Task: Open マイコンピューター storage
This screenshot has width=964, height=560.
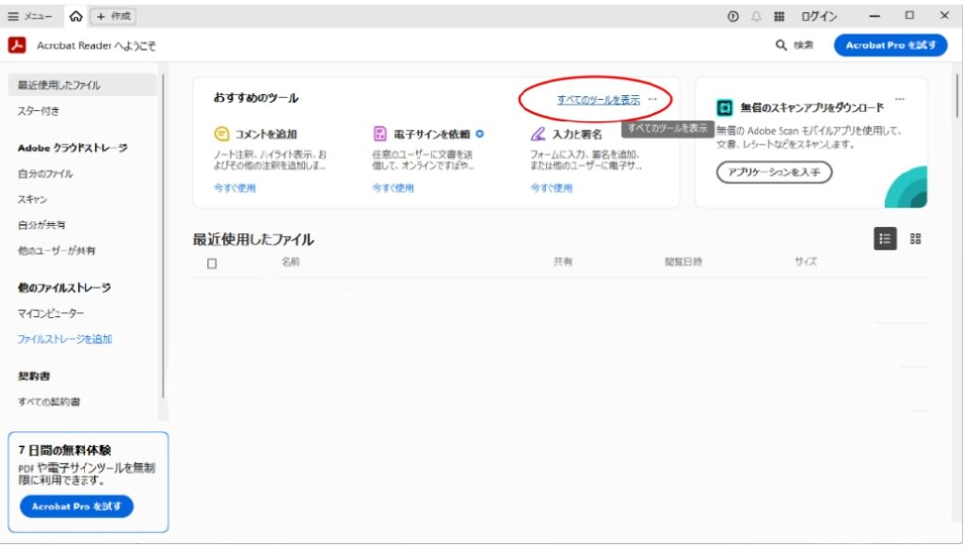Action: pos(51,313)
